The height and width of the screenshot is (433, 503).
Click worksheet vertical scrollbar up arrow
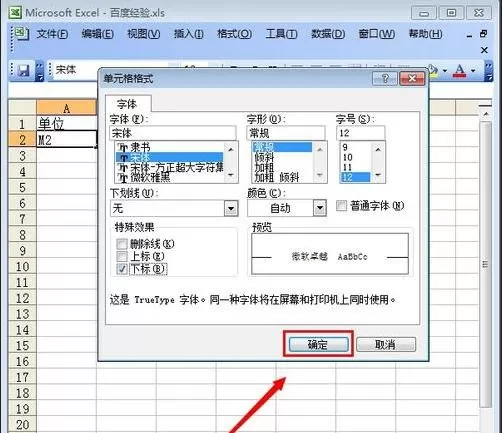click(x=486, y=114)
